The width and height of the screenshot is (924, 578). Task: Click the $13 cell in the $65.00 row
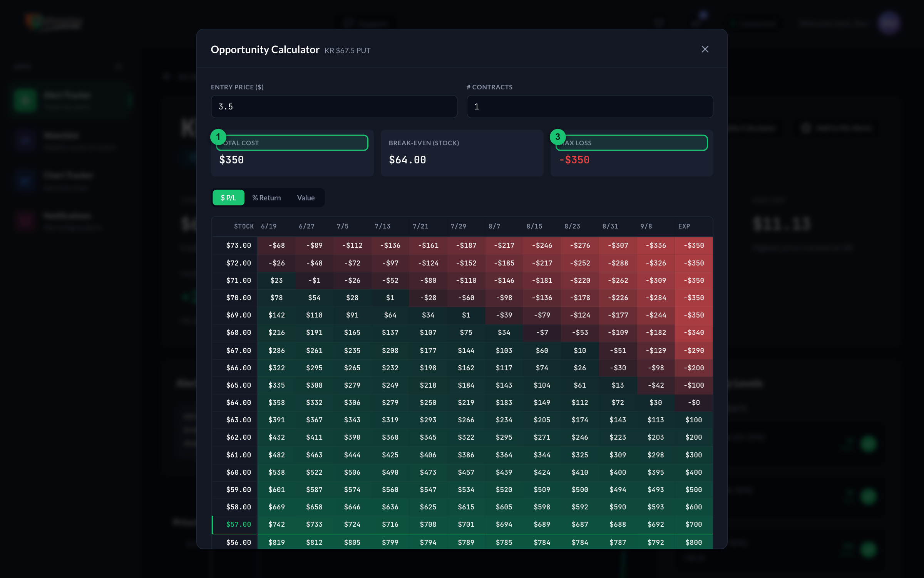point(618,385)
